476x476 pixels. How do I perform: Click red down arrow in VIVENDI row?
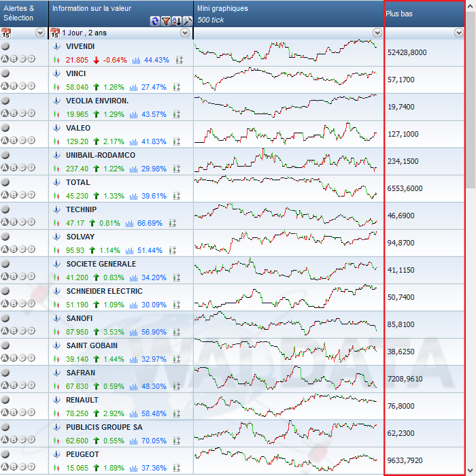[x=97, y=60]
